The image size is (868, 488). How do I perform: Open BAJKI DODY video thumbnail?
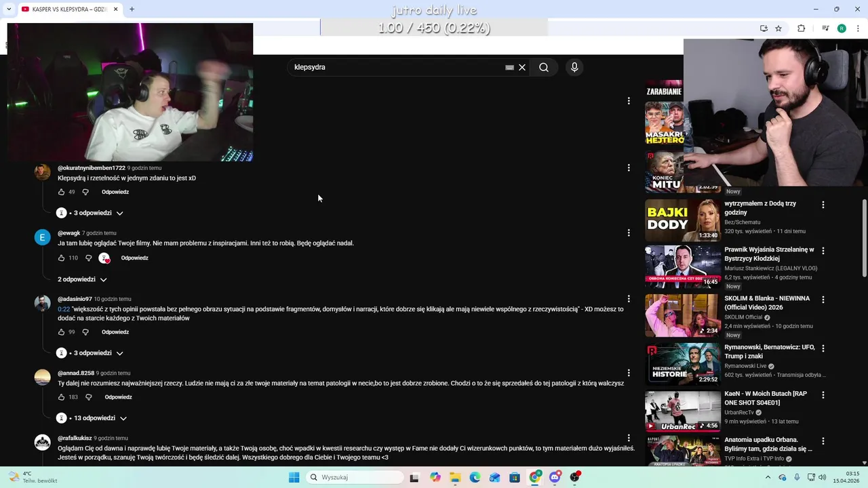pyautogui.click(x=683, y=220)
